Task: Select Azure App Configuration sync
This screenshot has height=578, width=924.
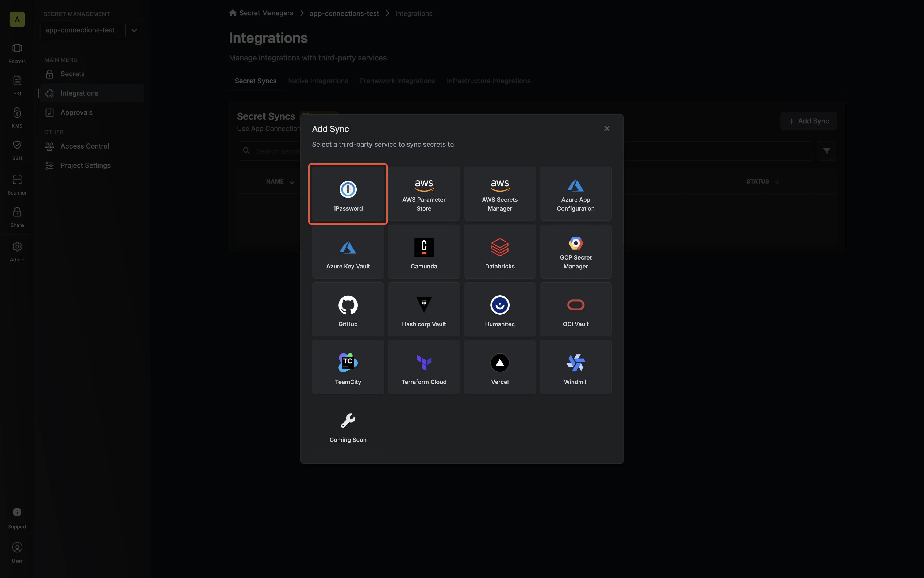Action: pos(575,194)
